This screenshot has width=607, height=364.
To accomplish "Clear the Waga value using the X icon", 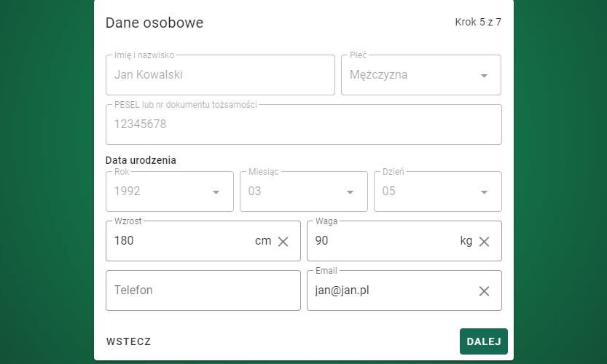I will [484, 242].
